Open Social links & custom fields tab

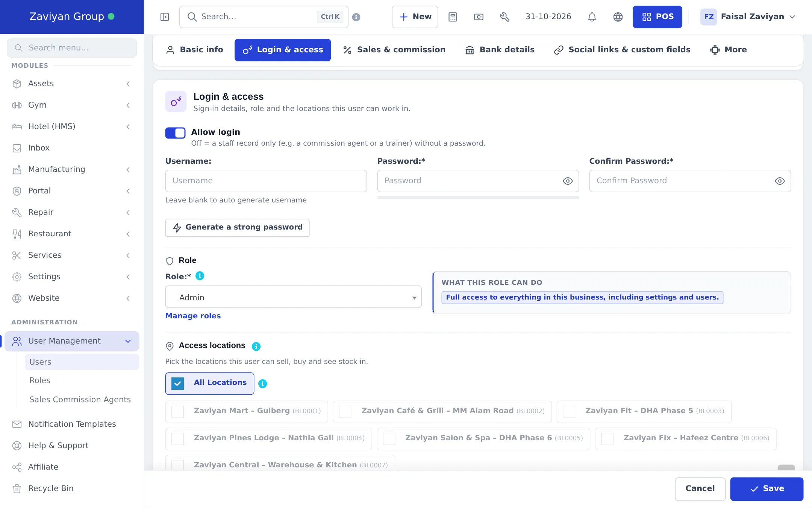tap(622, 50)
